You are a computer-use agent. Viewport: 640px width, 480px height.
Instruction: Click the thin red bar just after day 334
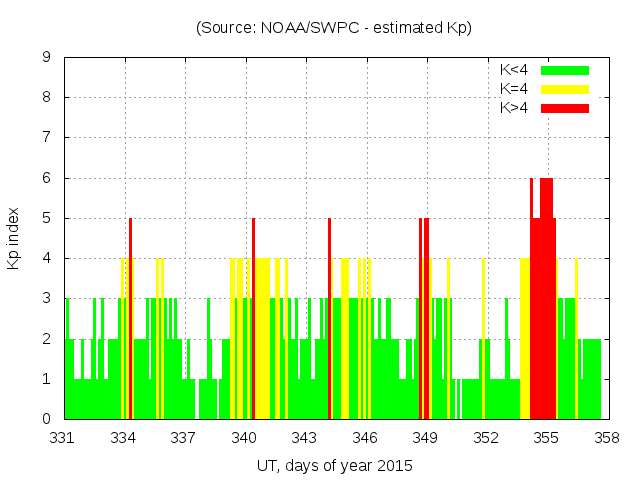(131, 320)
